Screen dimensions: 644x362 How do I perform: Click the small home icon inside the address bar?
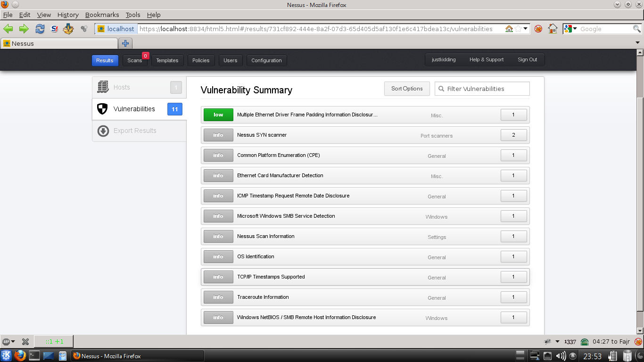click(x=509, y=29)
